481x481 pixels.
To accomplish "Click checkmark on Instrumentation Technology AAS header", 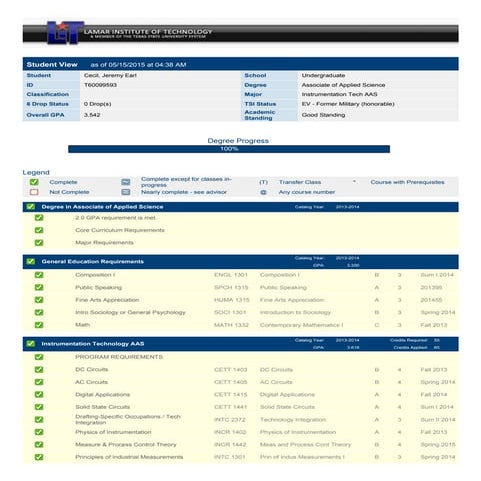I will [31, 343].
